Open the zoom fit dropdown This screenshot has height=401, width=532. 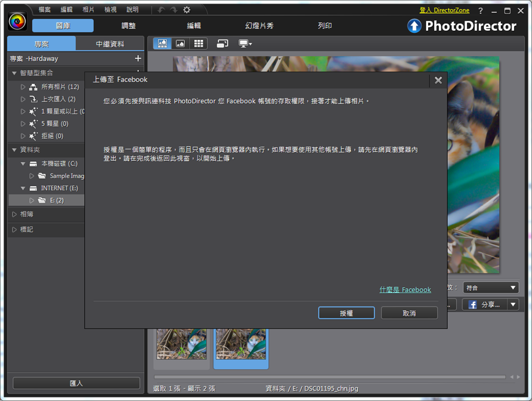pos(491,288)
